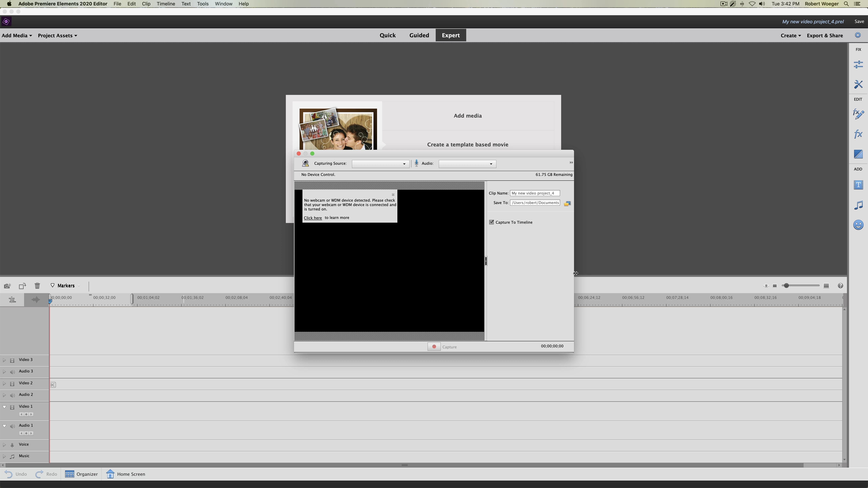Mute the Audio 2 track speaker
Viewport: 868px width, 488px height.
13,395
